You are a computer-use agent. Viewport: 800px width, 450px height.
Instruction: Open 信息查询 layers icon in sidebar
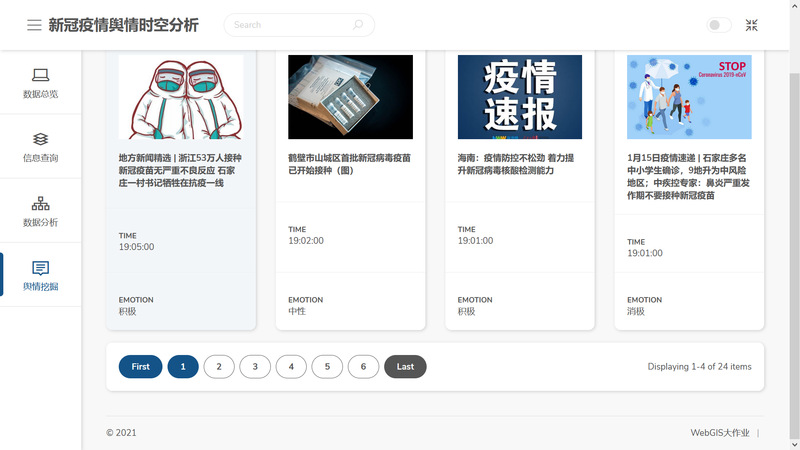[40, 139]
